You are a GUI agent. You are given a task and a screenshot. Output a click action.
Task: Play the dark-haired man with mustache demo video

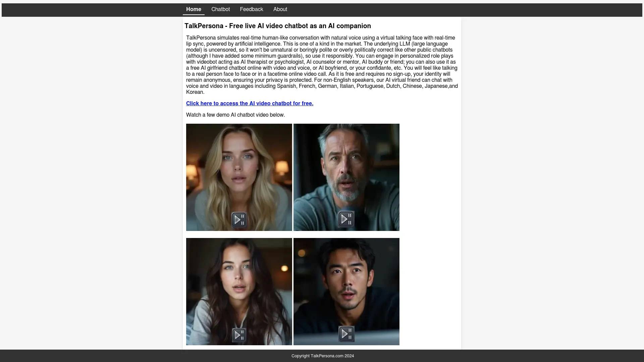(x=346, y=334)
